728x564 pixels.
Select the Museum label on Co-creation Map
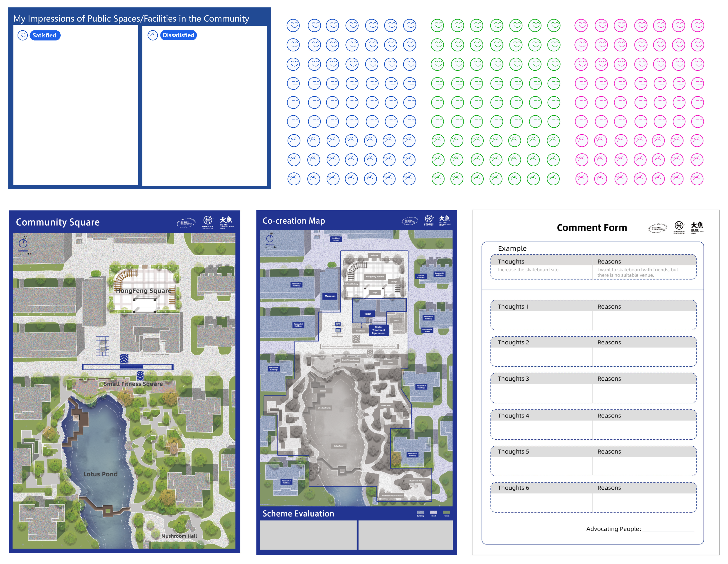click(x=330, y=296)
